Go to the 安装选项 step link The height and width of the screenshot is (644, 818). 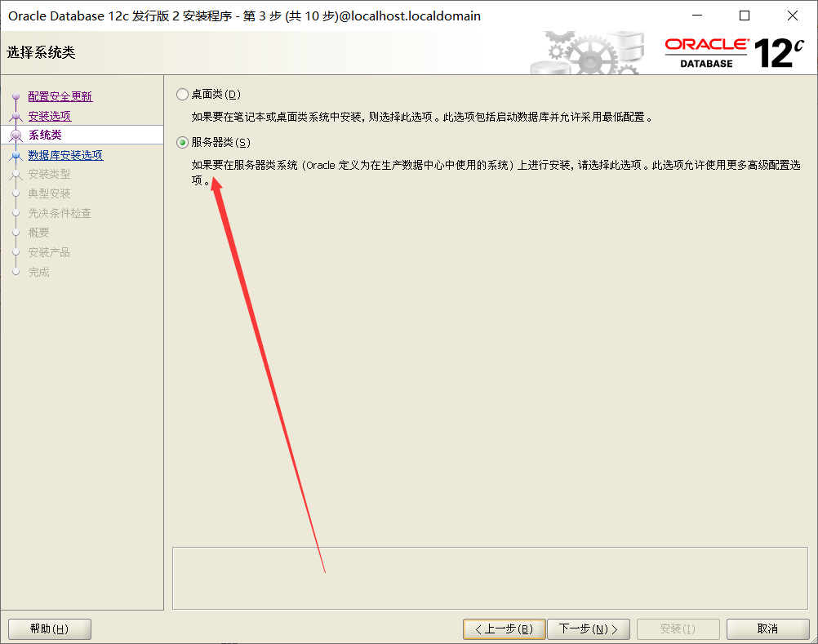click(50, 116)
